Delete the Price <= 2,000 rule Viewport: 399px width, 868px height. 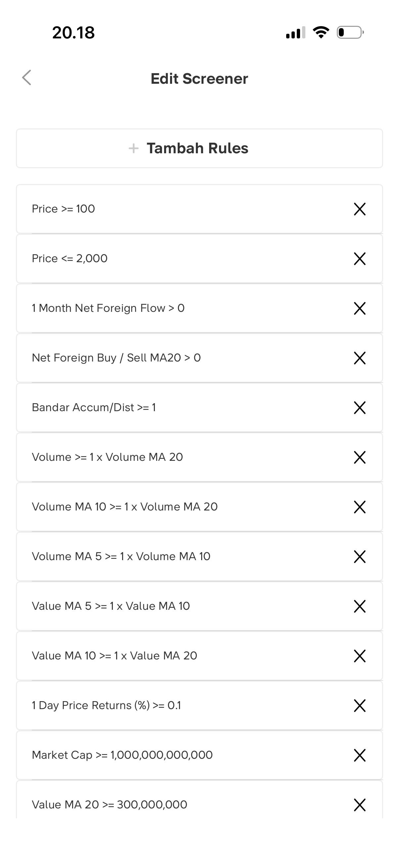pyautogui.click(x=360, y=259)
